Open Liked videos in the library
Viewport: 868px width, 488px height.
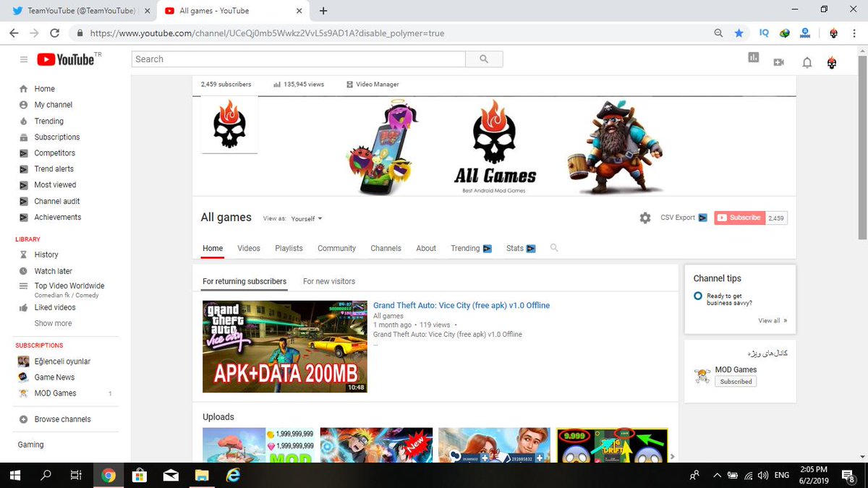pos(54,307)
